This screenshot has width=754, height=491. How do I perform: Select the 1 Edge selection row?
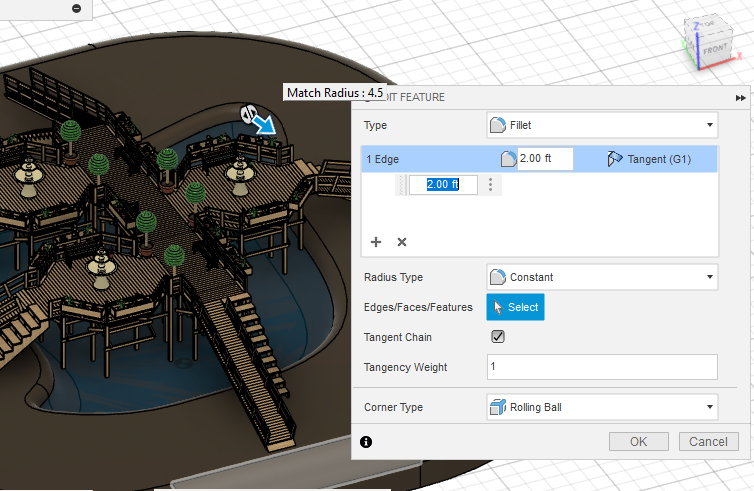tap(539, 159)
